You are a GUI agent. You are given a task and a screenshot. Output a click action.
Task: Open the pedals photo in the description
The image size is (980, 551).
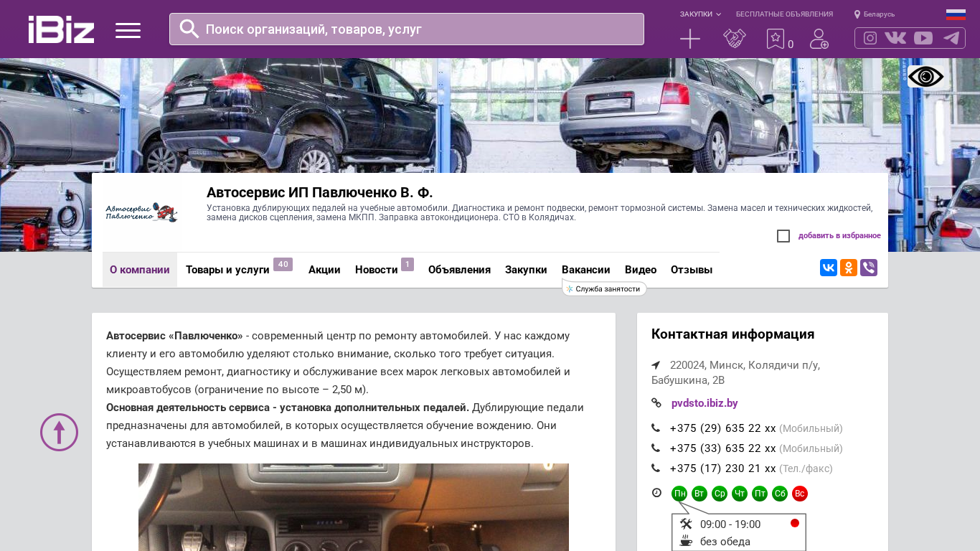[x=354, y=507]
